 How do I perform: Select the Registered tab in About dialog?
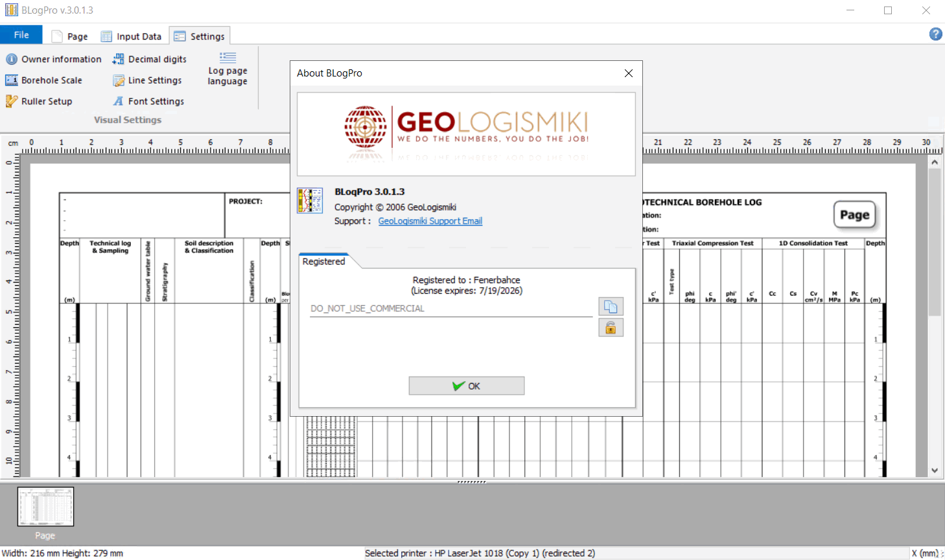click(323, 261)
